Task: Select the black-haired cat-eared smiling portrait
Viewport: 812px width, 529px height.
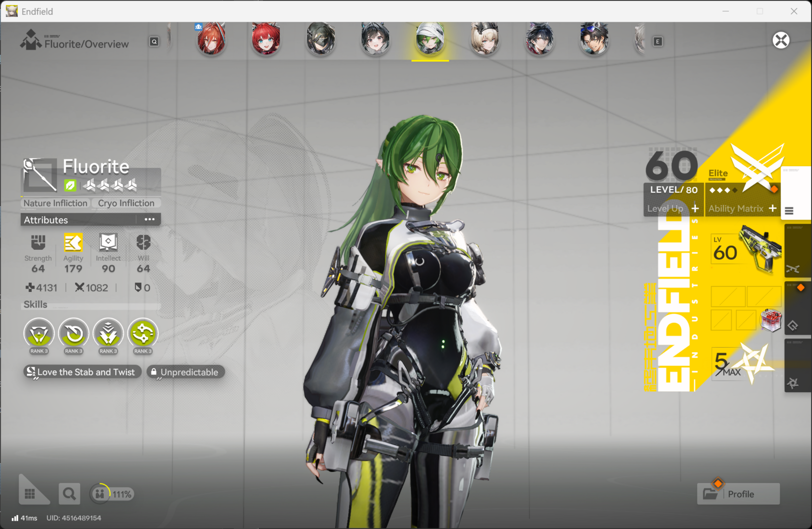Action: click(x=375, y=39)
